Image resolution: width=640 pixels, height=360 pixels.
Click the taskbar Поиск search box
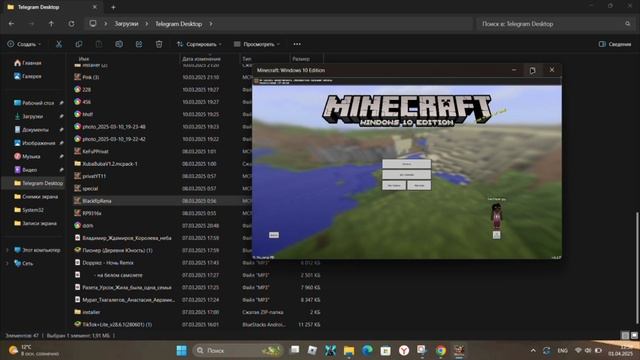tap(238, 350)
